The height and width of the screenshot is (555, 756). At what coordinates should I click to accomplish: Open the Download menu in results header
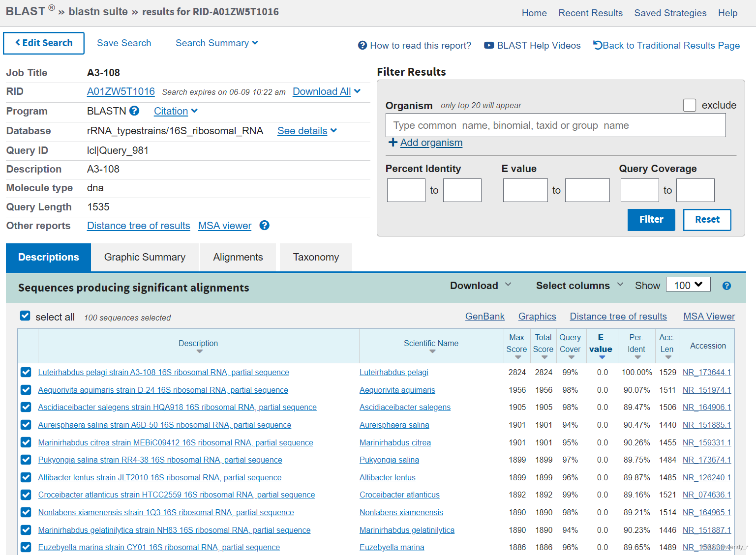coord(481,286)
